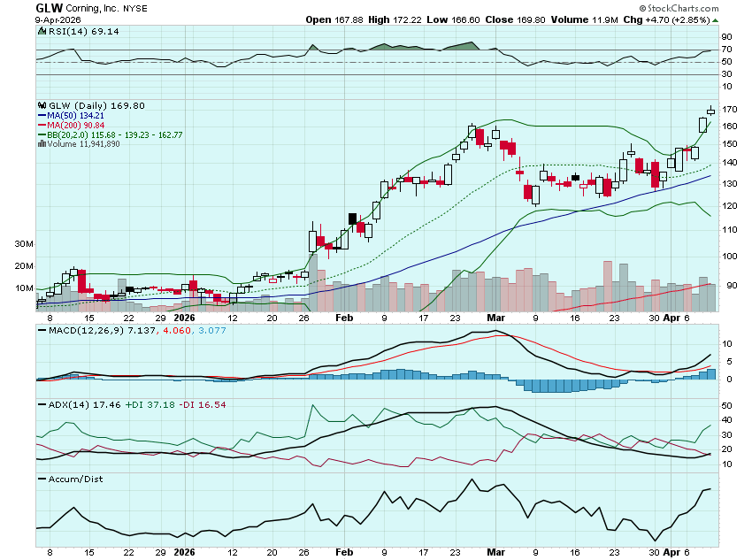Click the red MA(200) line swatch
The image size is (752, 560).
pyautogui.click(x=42, y=125)
